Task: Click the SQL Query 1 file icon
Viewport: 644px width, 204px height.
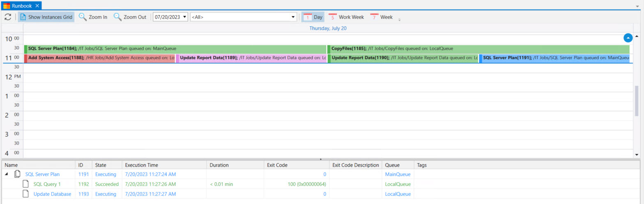Action: pos(26,184)
